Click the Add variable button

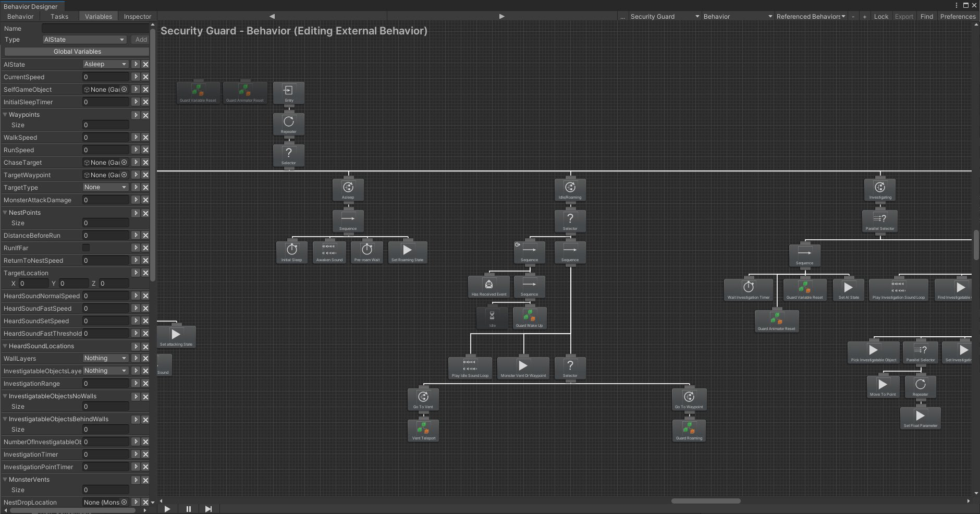tap(141, 40)
